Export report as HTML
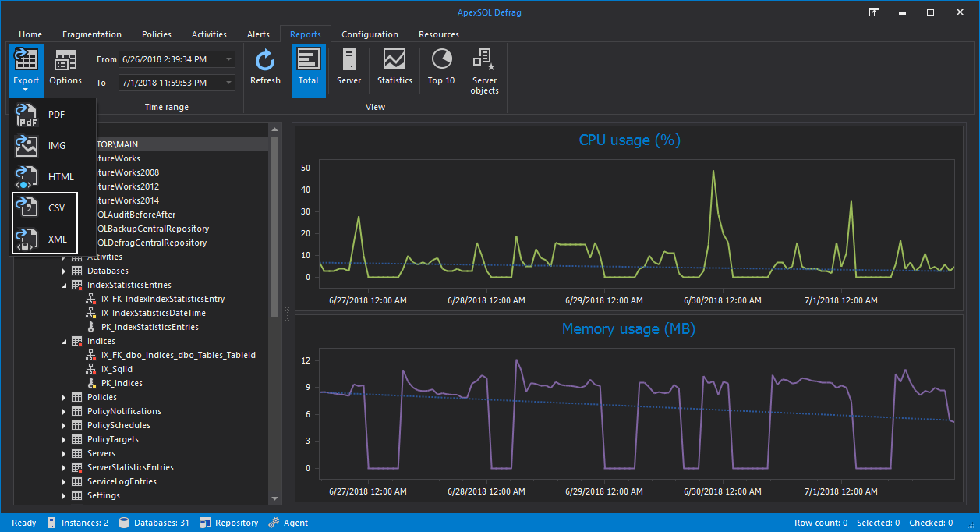The height and width of the screenshot is (532, 980). (x=52, y=176)
